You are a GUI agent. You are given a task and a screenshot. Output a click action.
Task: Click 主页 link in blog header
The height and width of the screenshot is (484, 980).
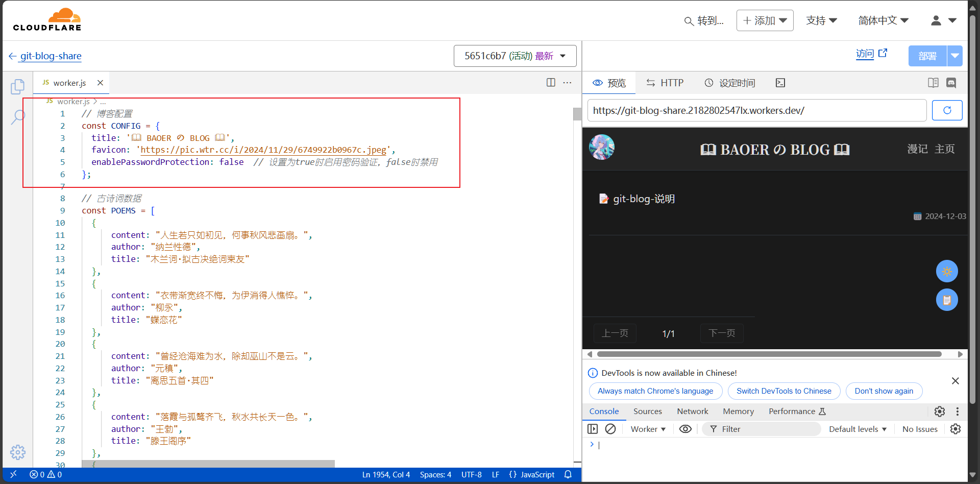(x=945, y=149)
